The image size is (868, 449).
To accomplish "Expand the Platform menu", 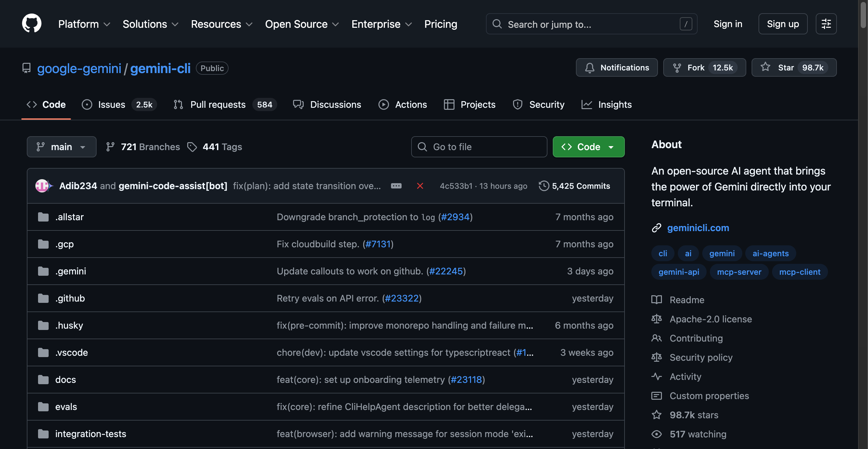I will click(84, 24).
